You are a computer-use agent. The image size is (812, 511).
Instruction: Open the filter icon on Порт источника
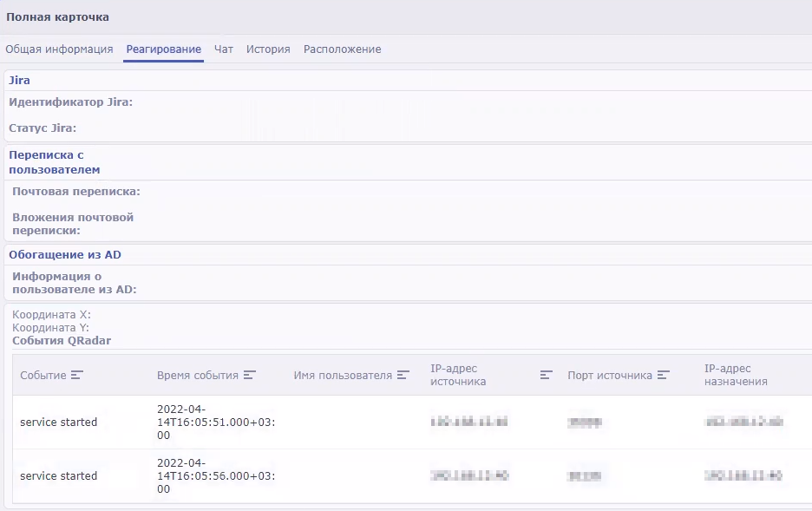pyautogui.click(x=665, y=375)
